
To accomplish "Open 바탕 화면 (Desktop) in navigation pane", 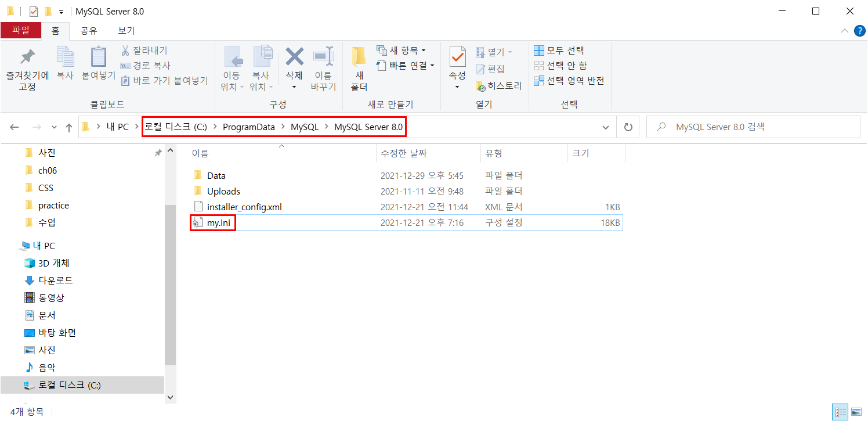I will click(57, 333).
